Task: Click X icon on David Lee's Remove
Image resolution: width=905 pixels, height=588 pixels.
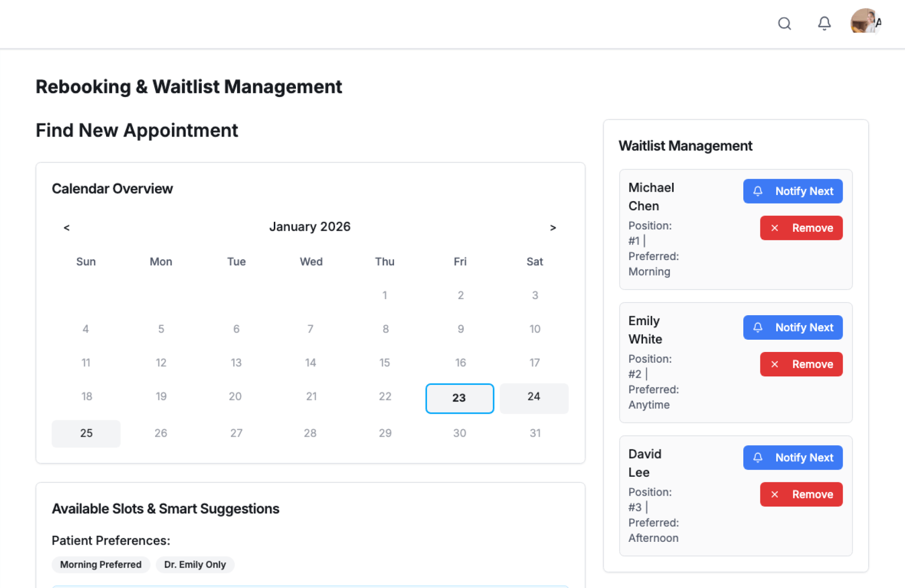Action: tap(774, 494)
